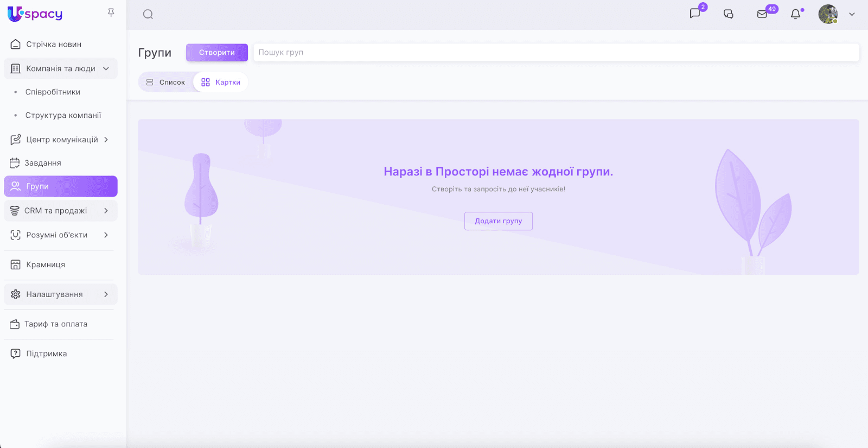This screenshot has width=868, height=448.
Task: Click the Додати групу button
Action: pos(499,221)
